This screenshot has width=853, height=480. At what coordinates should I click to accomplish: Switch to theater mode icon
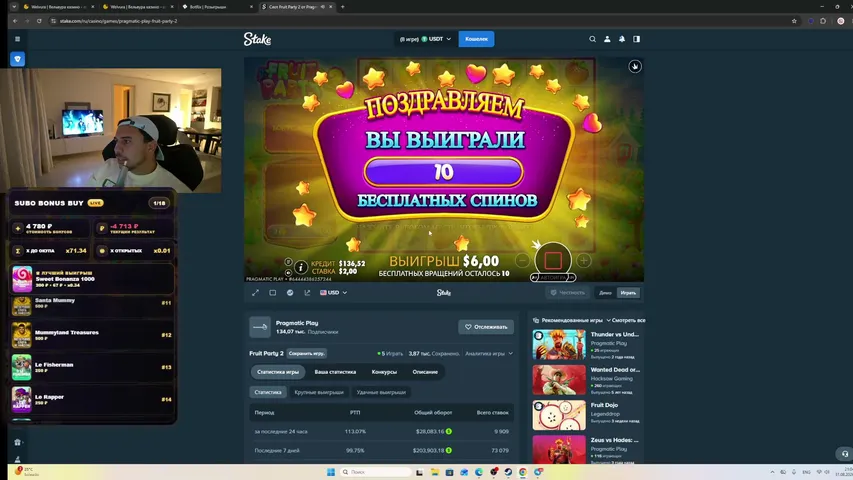coord(273,293)
